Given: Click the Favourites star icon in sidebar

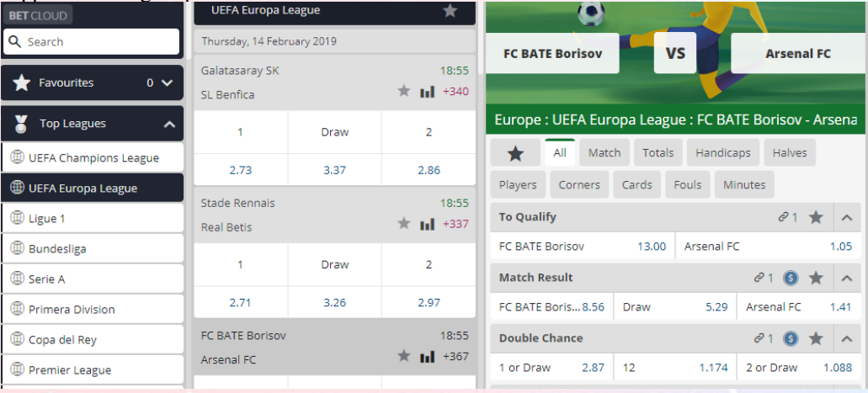Looking at the screenshot, I should [x=22, y=83].
